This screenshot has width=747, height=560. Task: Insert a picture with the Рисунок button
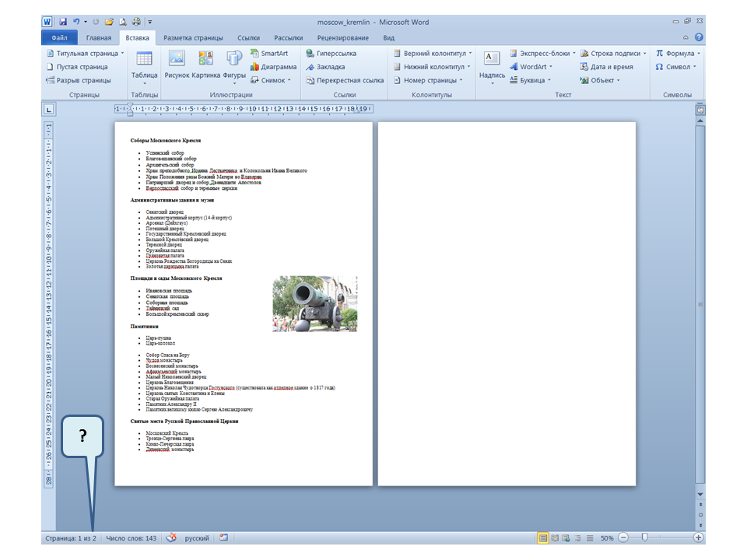177,64
